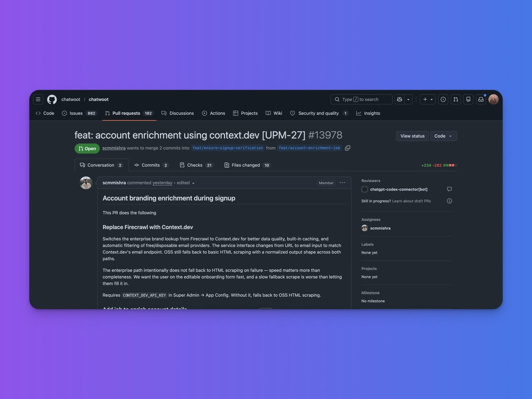Open your pull requests via header icon
The image size is (532, 399).
(x=455, y=99)
